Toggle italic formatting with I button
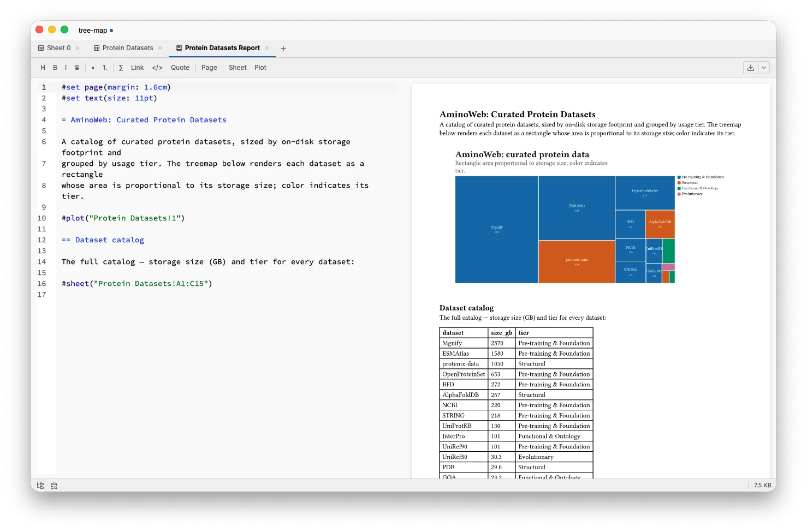The image size is (807, 532). tap(66, 68)
